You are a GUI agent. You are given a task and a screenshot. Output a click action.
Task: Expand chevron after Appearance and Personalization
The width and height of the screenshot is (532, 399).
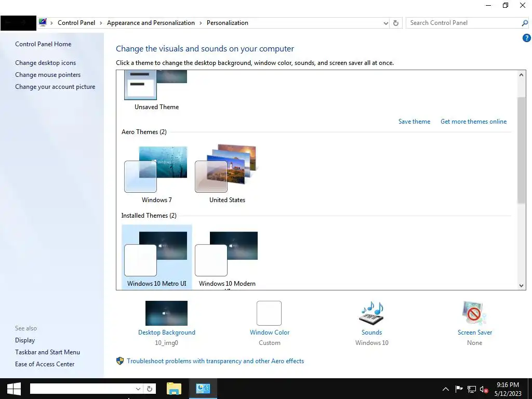(201, 23)
